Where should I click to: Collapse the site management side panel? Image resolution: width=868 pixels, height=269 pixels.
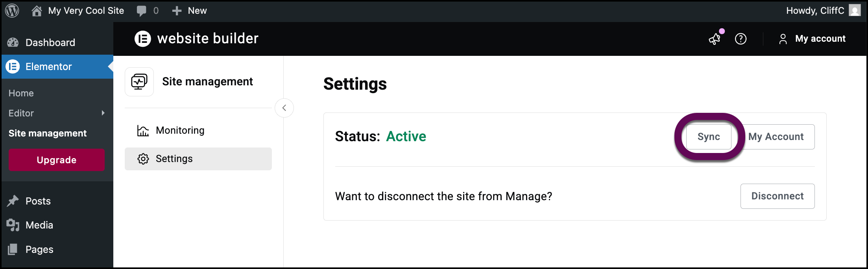pyautogui.click(x=284, y=108)
